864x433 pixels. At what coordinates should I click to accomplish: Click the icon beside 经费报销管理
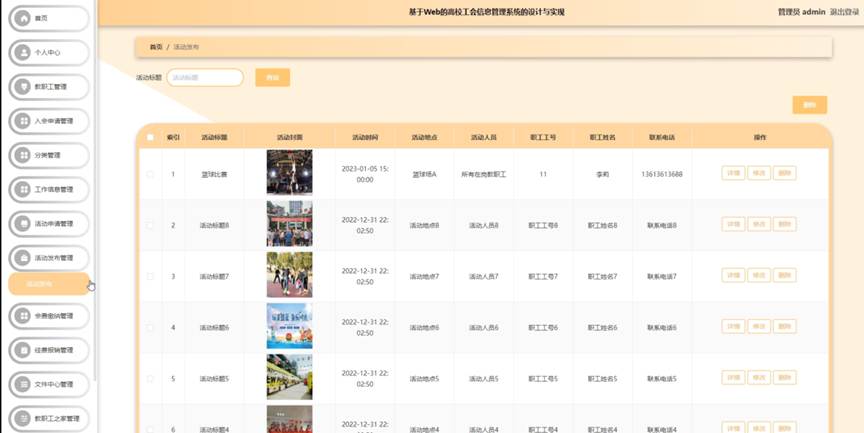[23, 350]
